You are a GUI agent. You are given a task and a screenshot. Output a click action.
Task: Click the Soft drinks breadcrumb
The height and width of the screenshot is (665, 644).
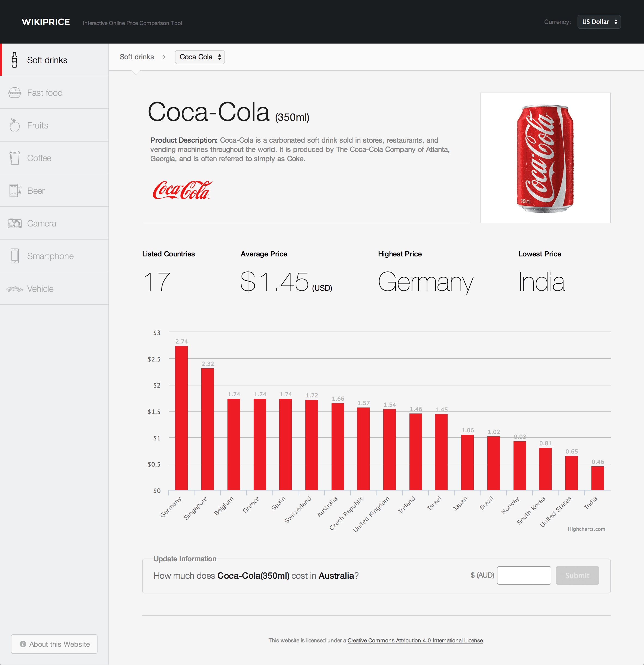(x=136, y=57)
